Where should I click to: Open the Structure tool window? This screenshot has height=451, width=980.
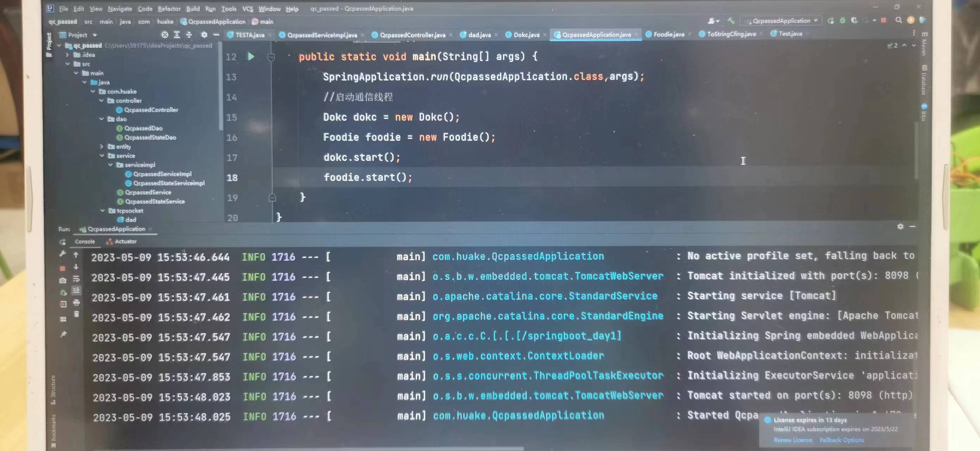tap(53, 389)
